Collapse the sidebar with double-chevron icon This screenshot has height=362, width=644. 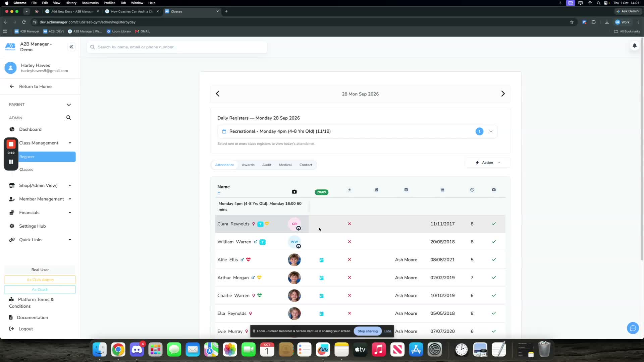[x=71, y=47]
